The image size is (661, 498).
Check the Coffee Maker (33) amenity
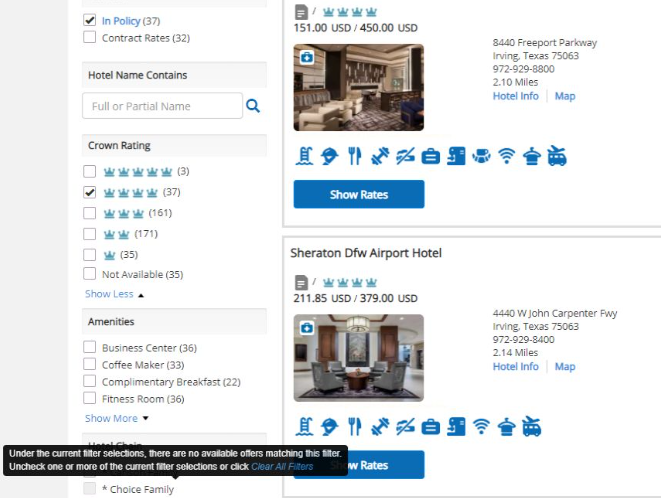pos(89,364)
